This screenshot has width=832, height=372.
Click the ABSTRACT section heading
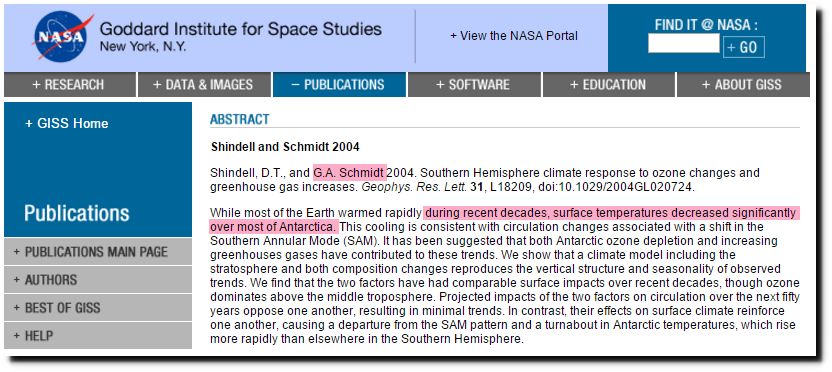click(x=239, y=119)
